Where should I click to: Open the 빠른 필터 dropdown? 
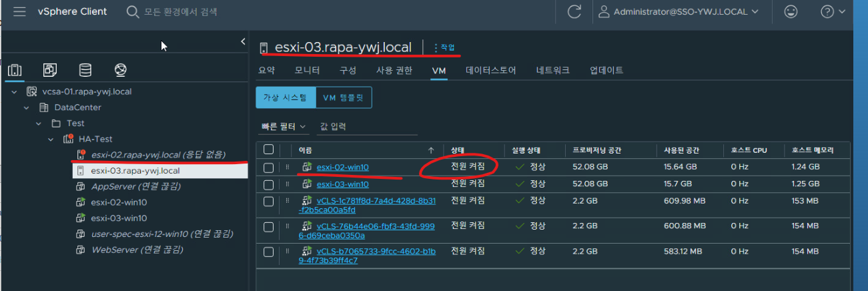click(284, 126)
